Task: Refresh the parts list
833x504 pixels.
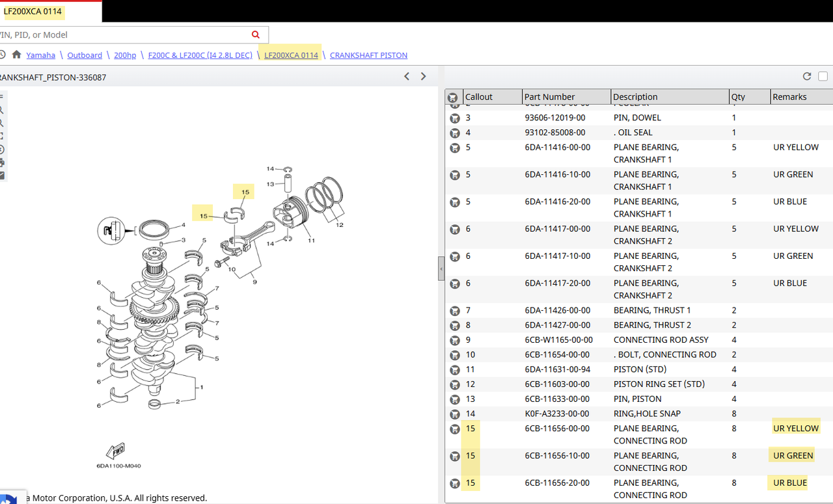Action: 807,76
